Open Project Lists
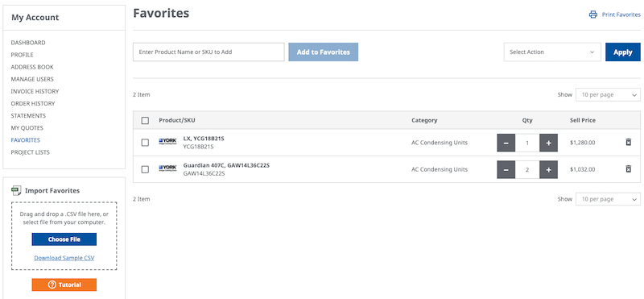Image resolution: width=644 pixels, height=299 pixels. pos(30,152)
